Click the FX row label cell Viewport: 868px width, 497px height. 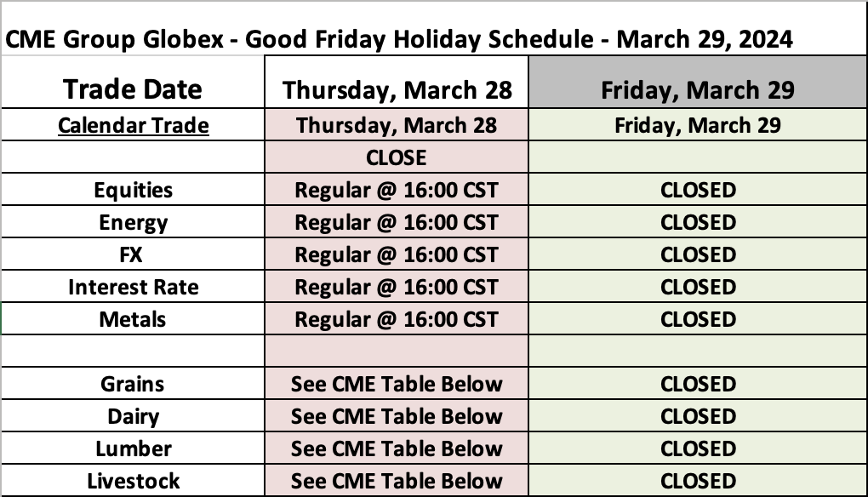click(133, 255)
